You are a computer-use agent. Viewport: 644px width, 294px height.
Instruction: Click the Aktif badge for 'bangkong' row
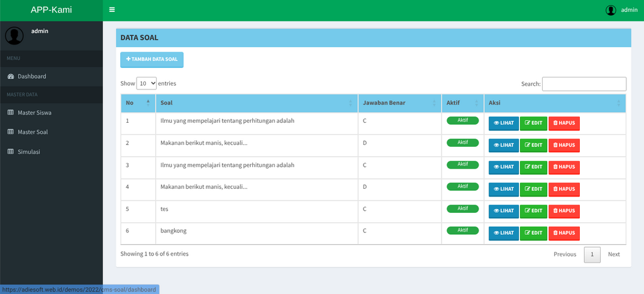point(462,230)
